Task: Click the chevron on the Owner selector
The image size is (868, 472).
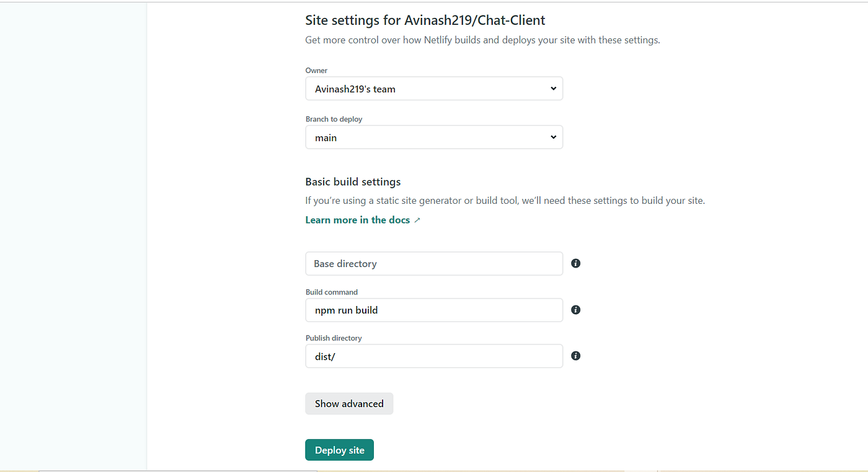Action: coord(552,89)
